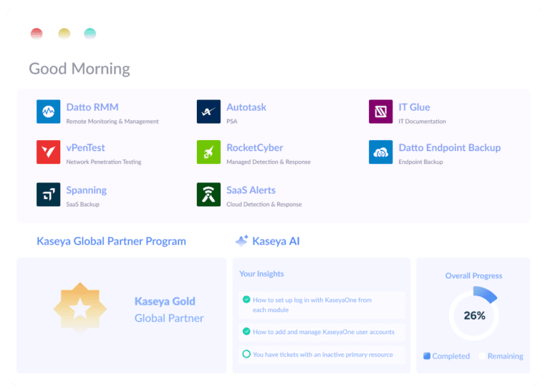
Task: Click the gold star partner badge
Action: [x=80, y=310]
